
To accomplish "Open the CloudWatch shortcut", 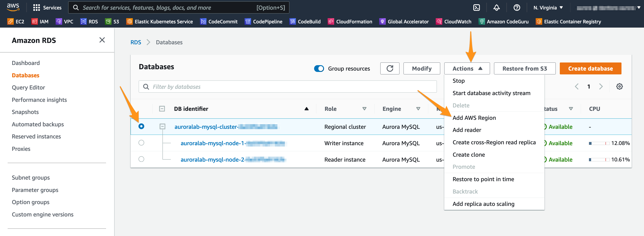I will pyautogui.click(x=454, y=21).
